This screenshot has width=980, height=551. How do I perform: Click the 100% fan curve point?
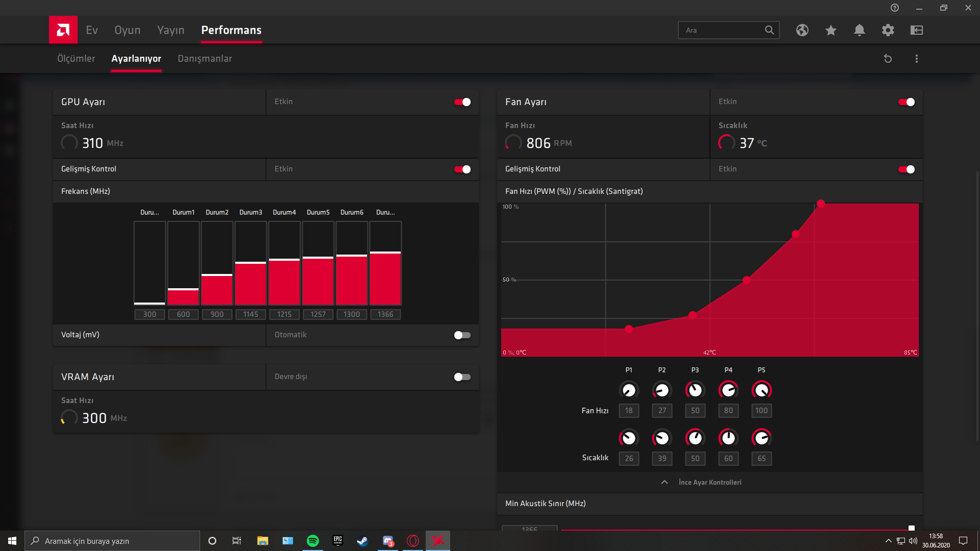[821, 204]
